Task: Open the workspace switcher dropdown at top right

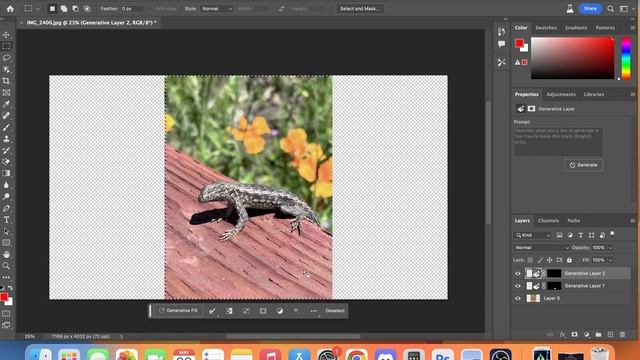Action: tap(624, 9)
